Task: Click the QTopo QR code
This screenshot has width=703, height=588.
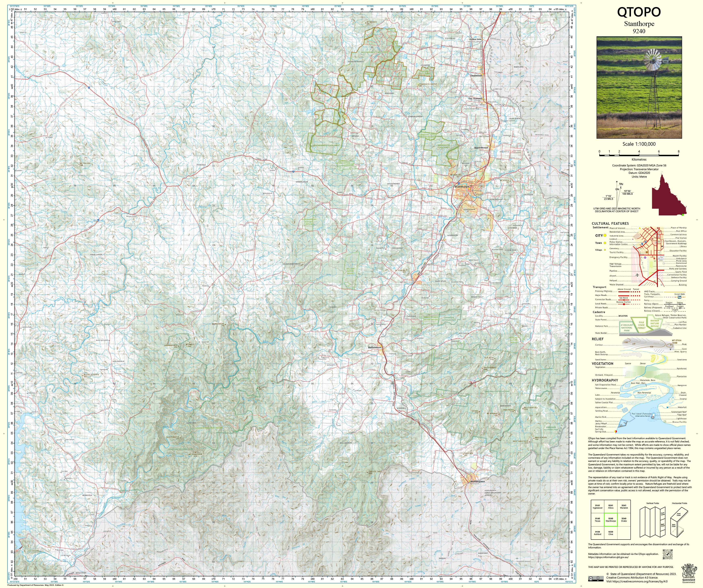Action: point(668,554)
